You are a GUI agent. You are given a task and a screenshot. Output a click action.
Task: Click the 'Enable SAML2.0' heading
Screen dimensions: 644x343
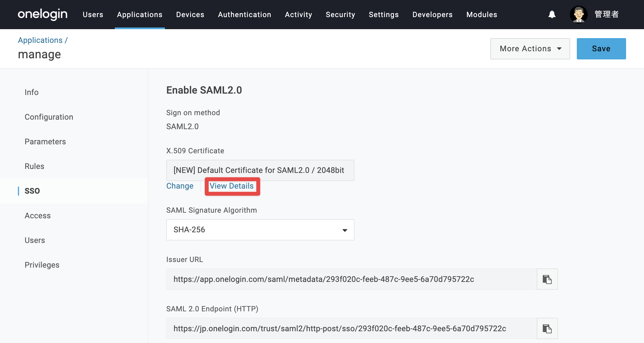204,90
